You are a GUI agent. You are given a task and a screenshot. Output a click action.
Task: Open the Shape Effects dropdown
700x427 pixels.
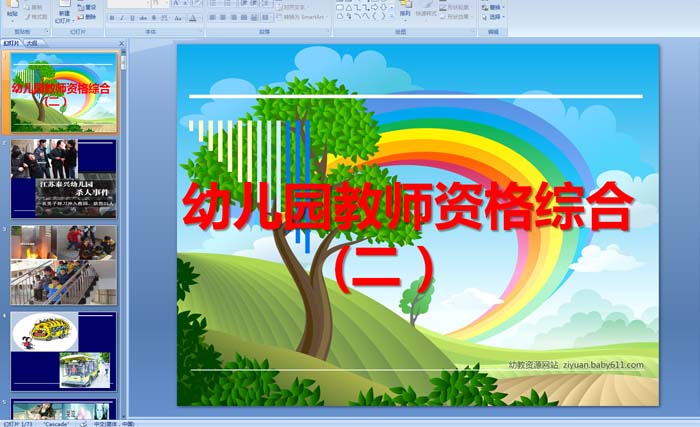(x=455, y=17)
